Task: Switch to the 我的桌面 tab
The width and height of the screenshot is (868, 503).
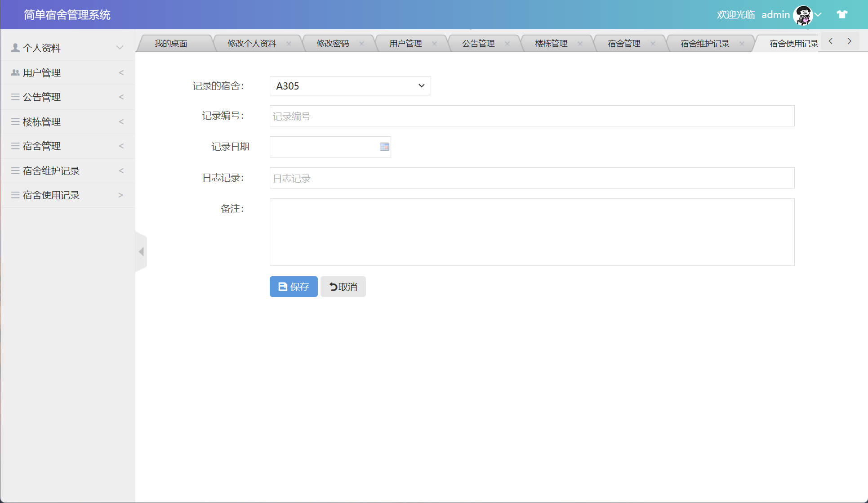Action: point(171,43)
